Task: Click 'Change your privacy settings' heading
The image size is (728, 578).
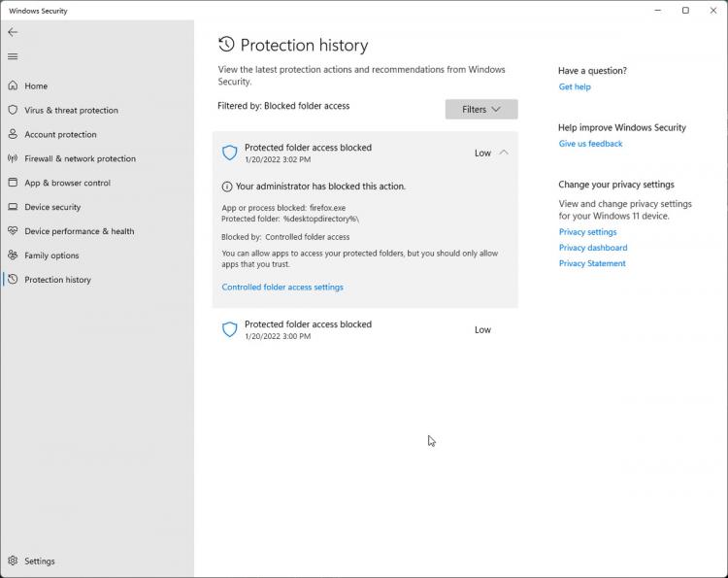Action: [x=616, y=185]
